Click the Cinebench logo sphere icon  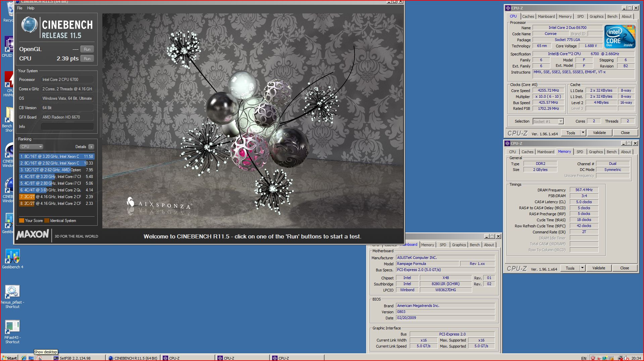click(x=30, y=25)
